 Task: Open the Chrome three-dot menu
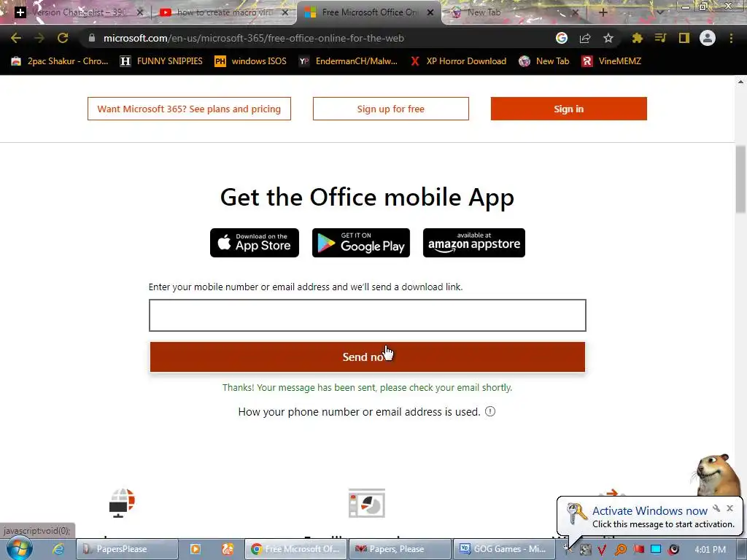click(731, 38)
